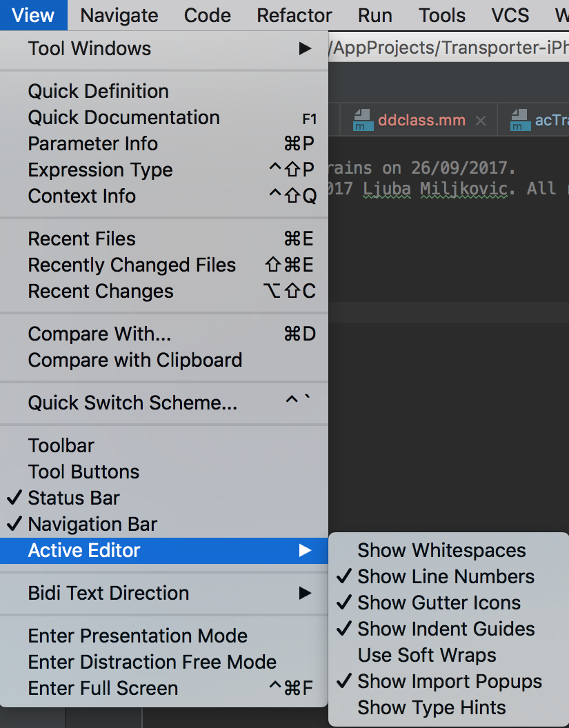Choose Quick Documentation

[x=123, y=117]
